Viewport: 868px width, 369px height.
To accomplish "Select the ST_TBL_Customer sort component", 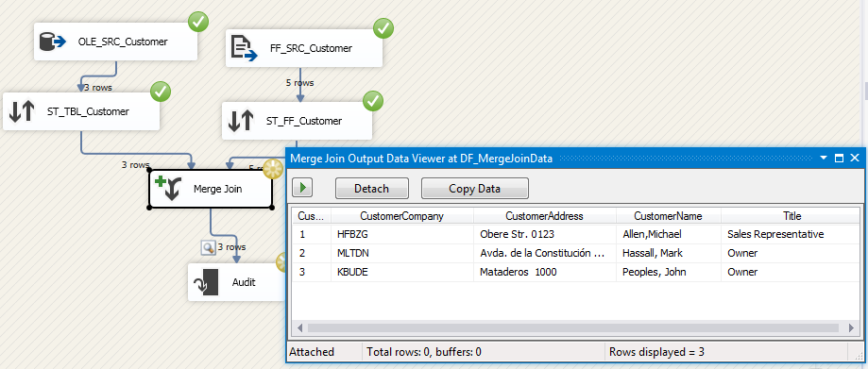I will click(x=81, y=111).
